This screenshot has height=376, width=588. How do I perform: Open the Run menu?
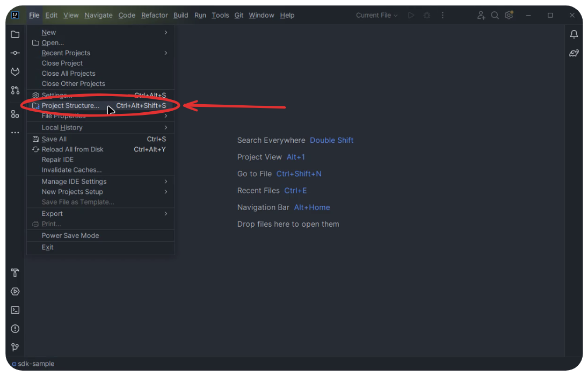(200, 16)
